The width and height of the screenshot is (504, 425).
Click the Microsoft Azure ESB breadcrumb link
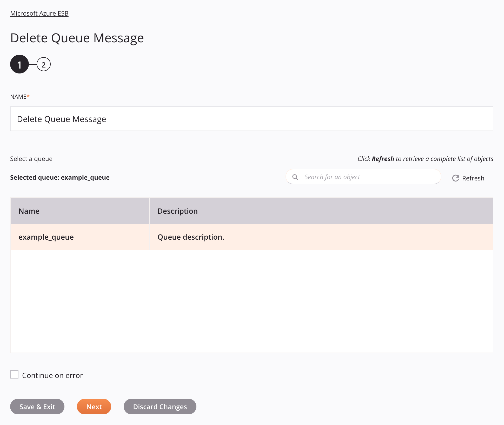pyautogui.click(x=39, y=13)
